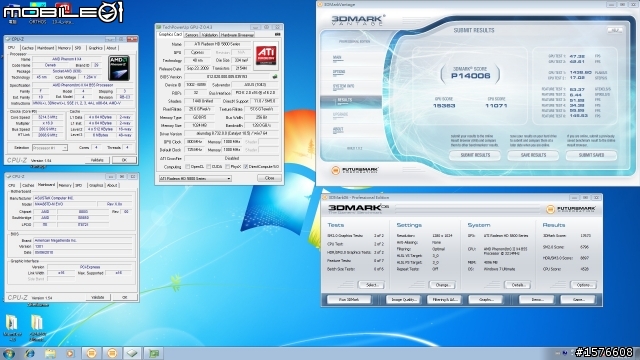Screen dimensions: 640x360
Task: Switch to the CPU-Z grey chip taskbar icon
Action: click(132, 353)
